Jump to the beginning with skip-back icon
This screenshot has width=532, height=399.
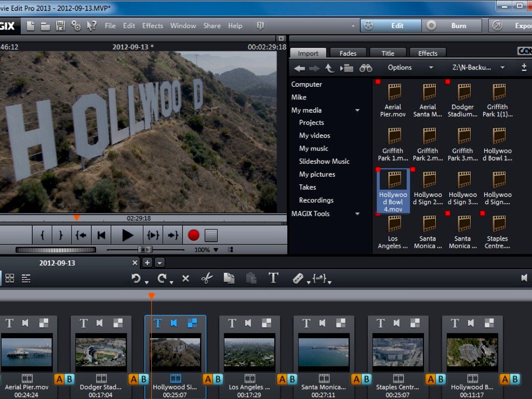[102, 235]
